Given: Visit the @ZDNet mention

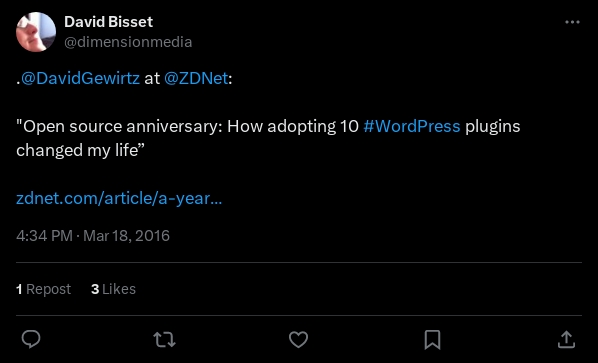Looking at the screenshot, I should 196,79.
